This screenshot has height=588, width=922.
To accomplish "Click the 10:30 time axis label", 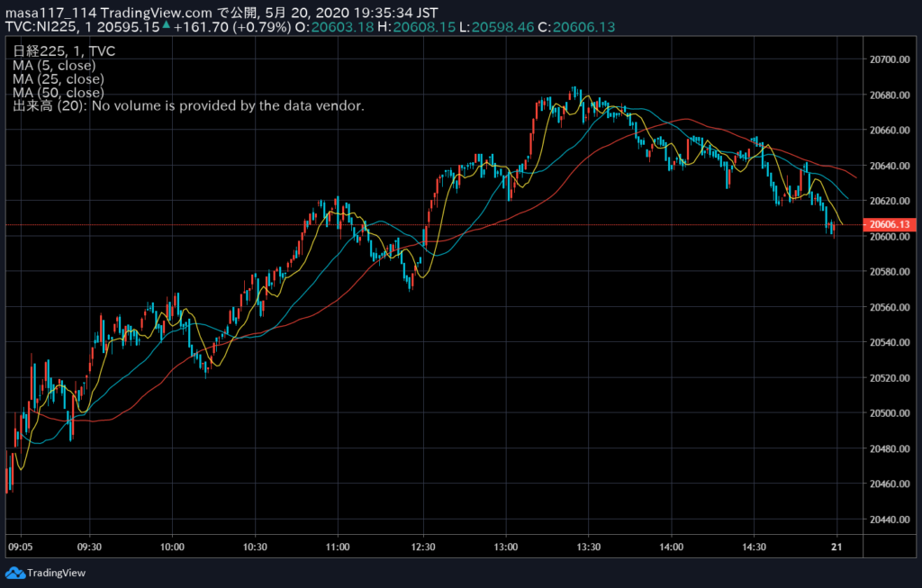I will [255, 547].
